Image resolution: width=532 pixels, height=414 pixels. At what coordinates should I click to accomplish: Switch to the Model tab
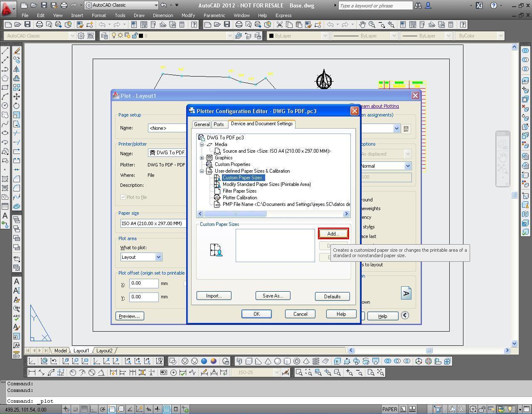60,351
